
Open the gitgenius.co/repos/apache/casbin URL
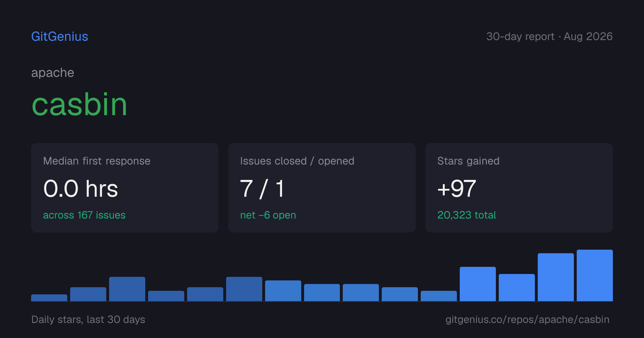(x=527, y=319)
